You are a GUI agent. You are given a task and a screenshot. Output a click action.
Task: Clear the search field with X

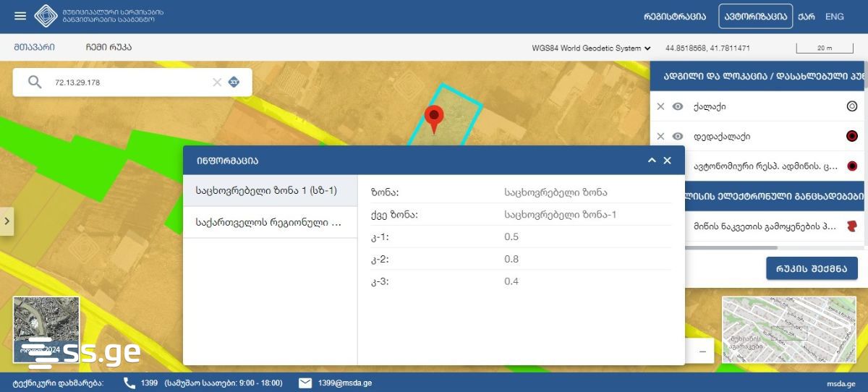coord(217,82)
